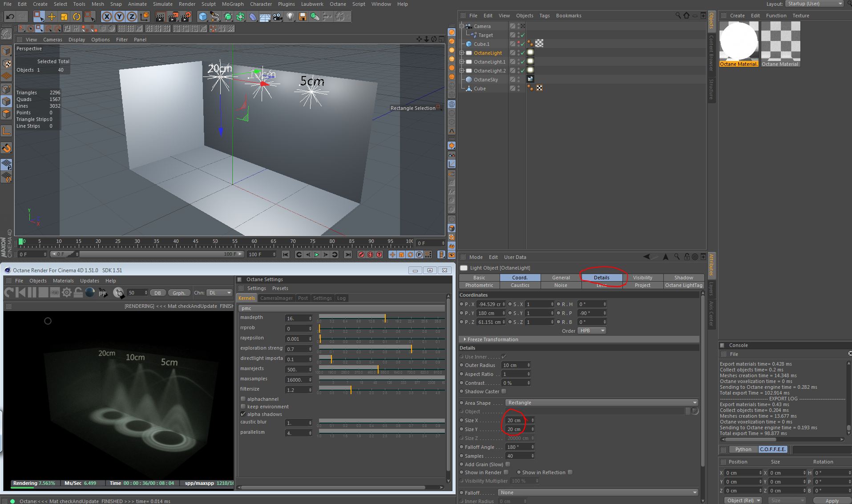Select the Python console button
Image resolution: width=852 pixels, height=504 pixels.
pyautogui.click(x=743, y=449)
